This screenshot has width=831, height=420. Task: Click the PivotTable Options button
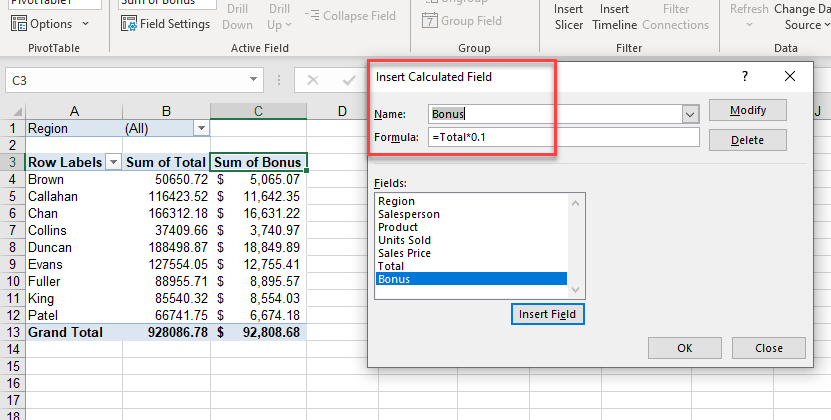tap(43, 23)
